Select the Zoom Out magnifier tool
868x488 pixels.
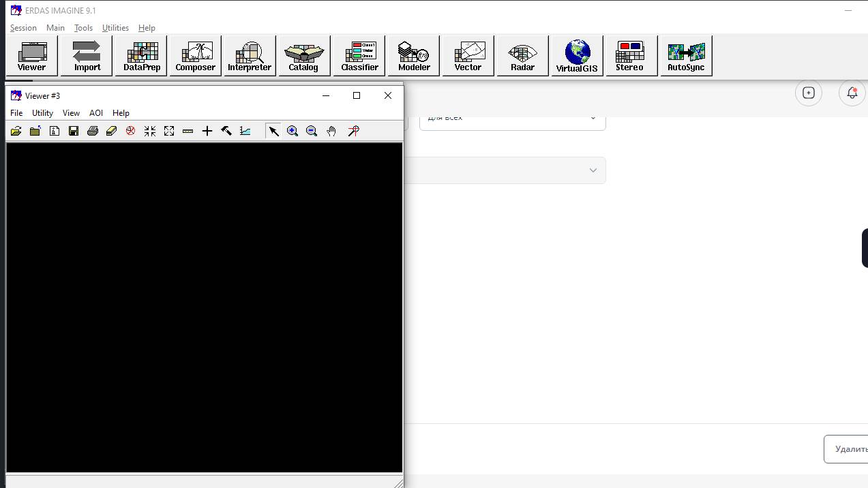click(312, 131)
